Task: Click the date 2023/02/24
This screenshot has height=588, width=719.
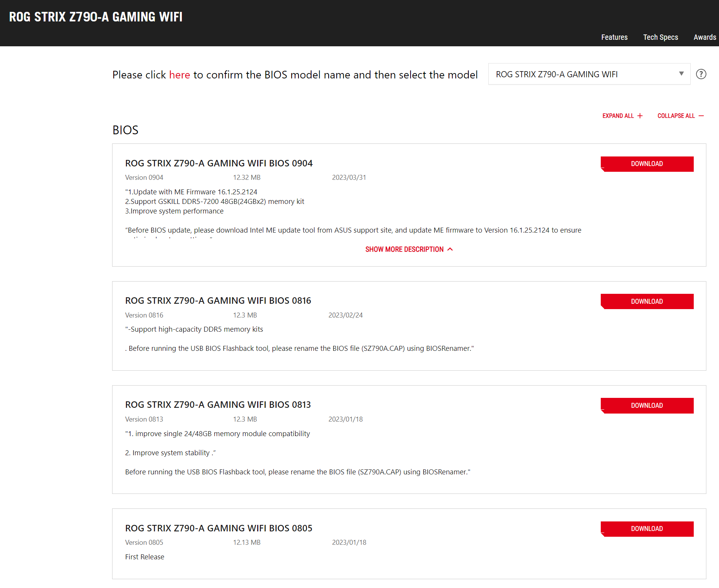Action: point(346,315)
